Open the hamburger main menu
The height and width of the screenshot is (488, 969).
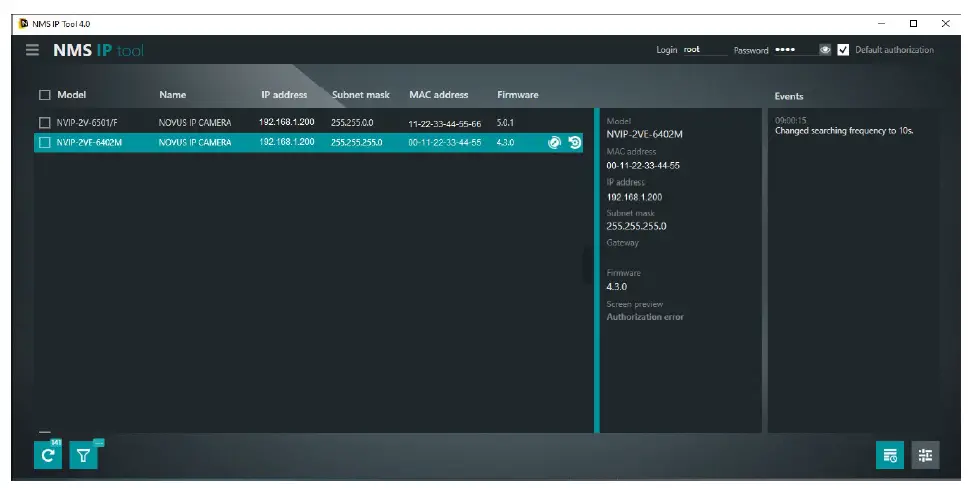click(x=32, y=50)
